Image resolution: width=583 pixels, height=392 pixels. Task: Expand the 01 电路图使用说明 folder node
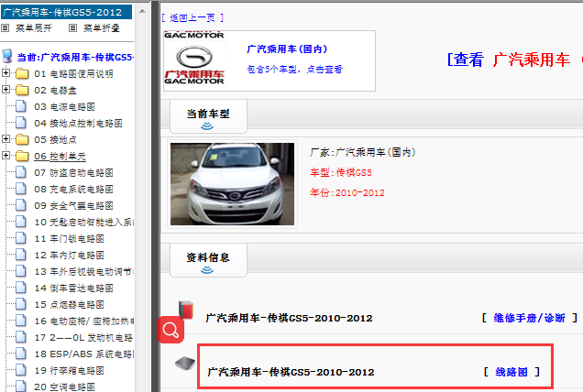click(x=5, y=73)
